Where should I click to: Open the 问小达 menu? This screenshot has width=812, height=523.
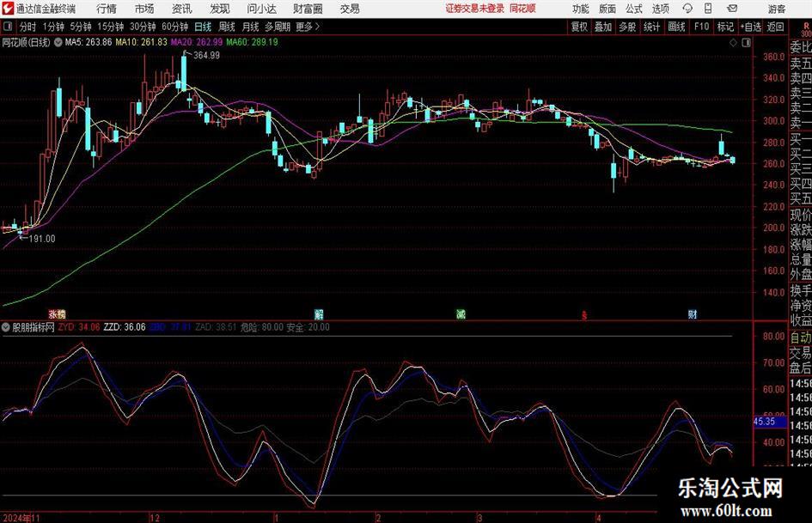[x=261, y=9]
